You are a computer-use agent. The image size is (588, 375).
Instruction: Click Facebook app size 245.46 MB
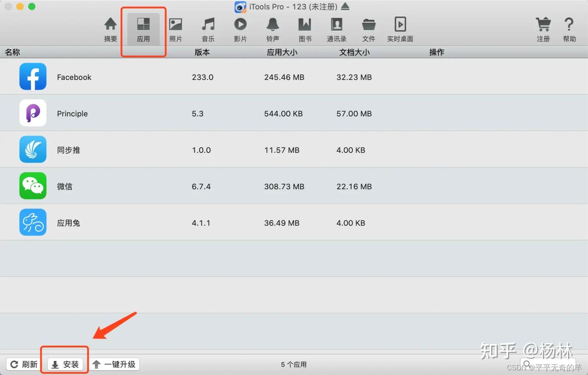click(x=284, y=77)
